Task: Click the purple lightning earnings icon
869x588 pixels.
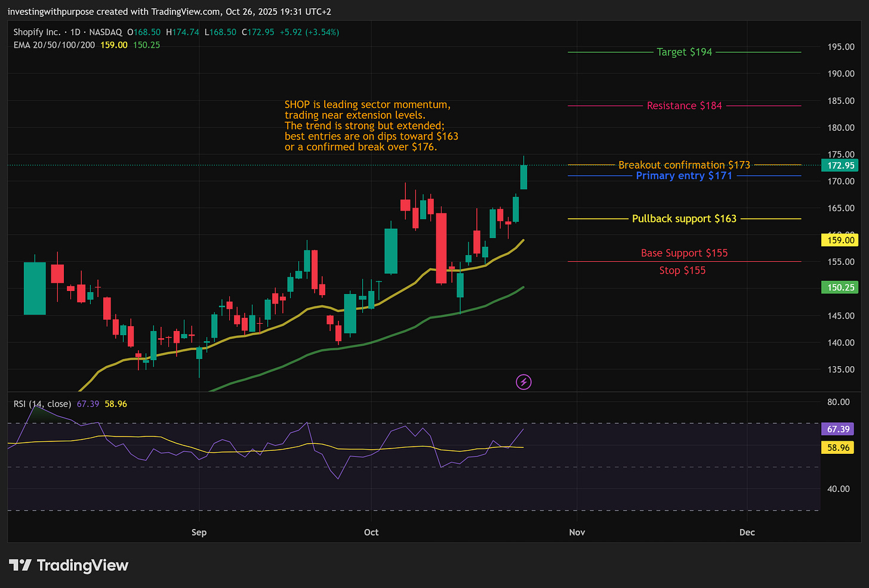Action: click(x=523, y=382)
